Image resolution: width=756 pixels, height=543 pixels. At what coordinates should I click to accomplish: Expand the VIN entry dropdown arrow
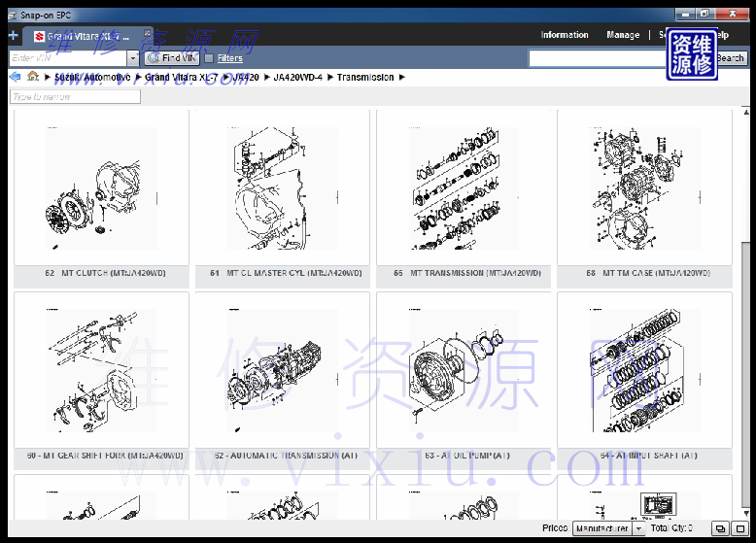[x=133, y=58]
